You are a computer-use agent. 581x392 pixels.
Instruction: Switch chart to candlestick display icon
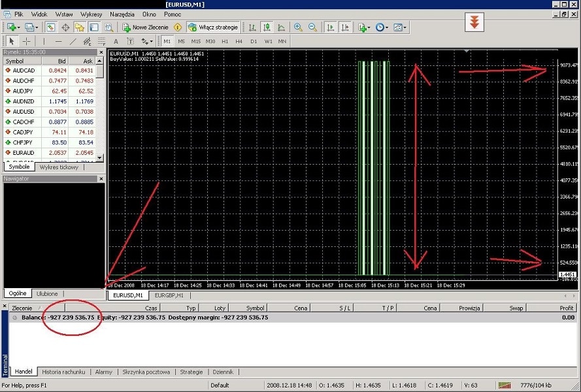(x=267, y=27)
